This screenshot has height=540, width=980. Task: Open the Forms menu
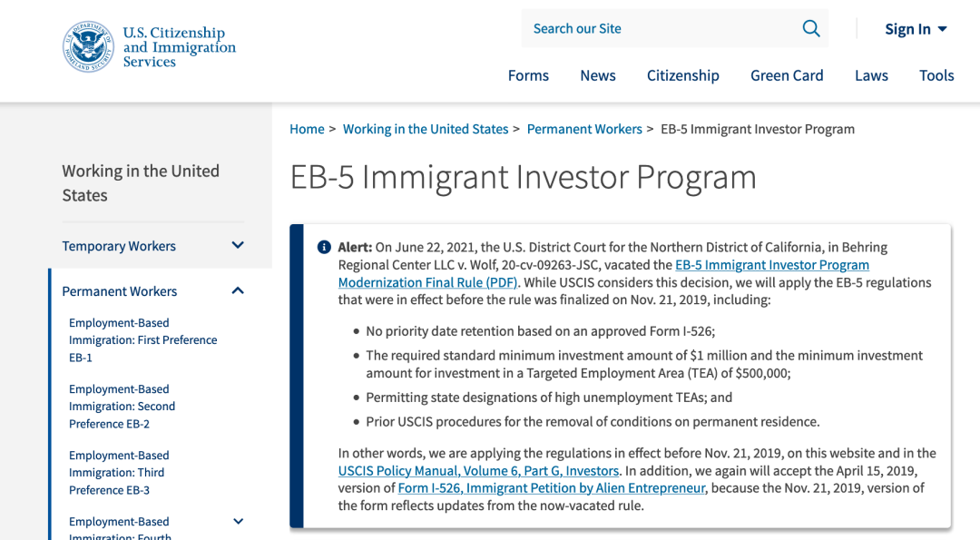[x=528, y=75]
